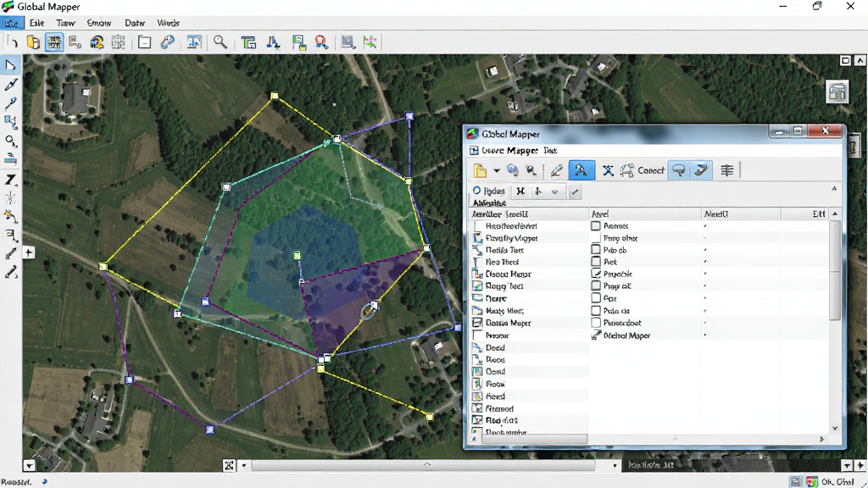Image resolution: width=868 pixels, height=488 pixels.
Task: Click the blue X icon in dialog toolbar
Action: point(608,170)
